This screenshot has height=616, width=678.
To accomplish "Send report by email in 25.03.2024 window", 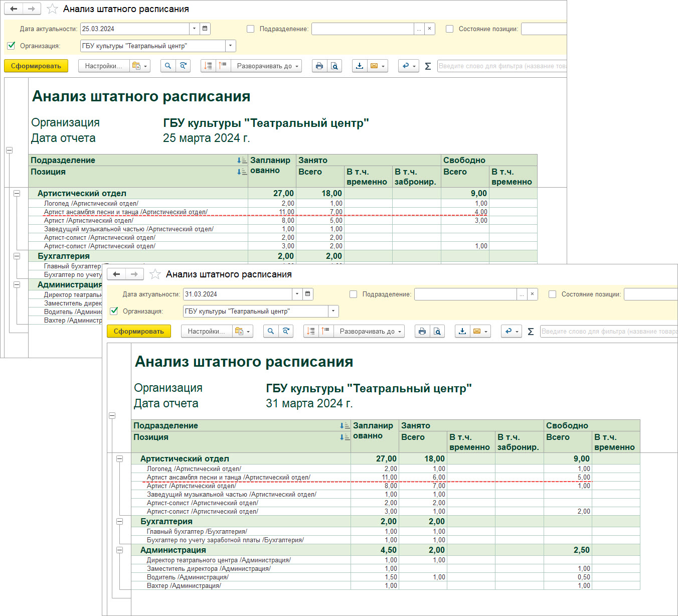I will pyautogui.click(x=378, y=66).
